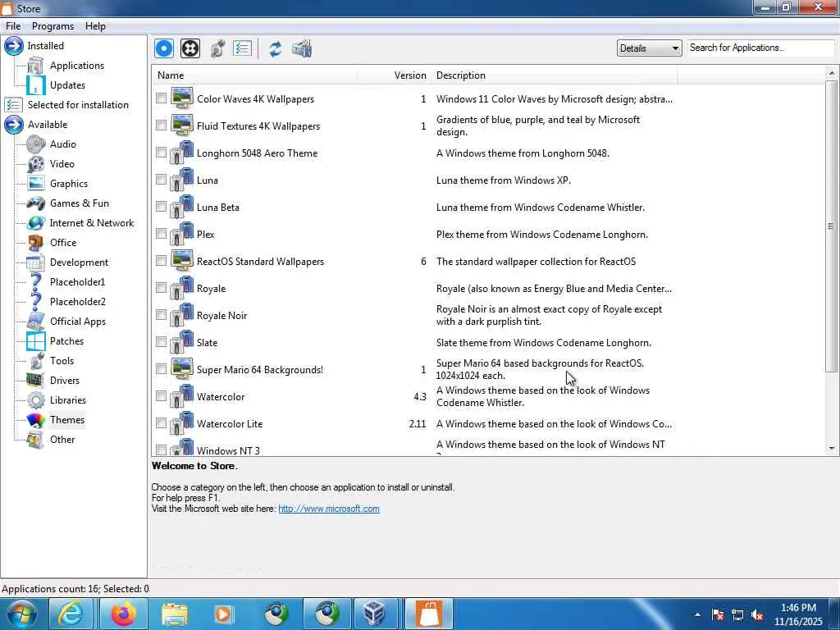This screenshot has height=630, width=840.
Task: Click the Uninstall toolbar icon
Action: click(x=190, y=48)
